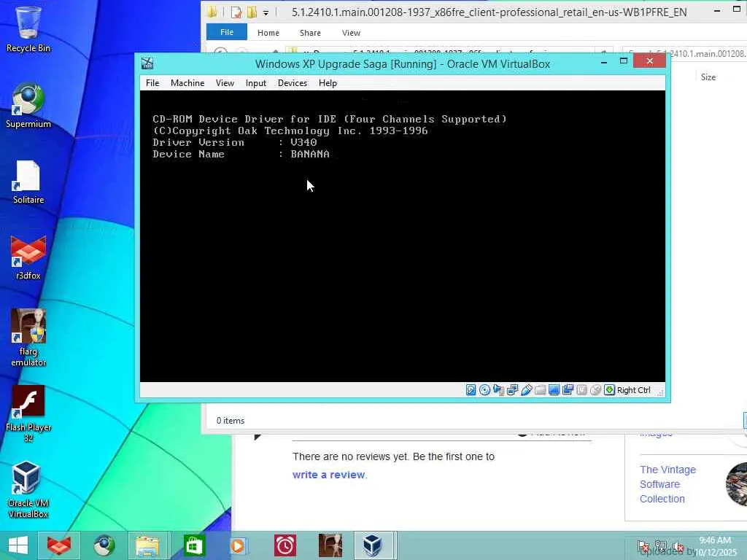Open the Help menu in VirtualBox
Screen dimensions: 747x560
point(328,83)
